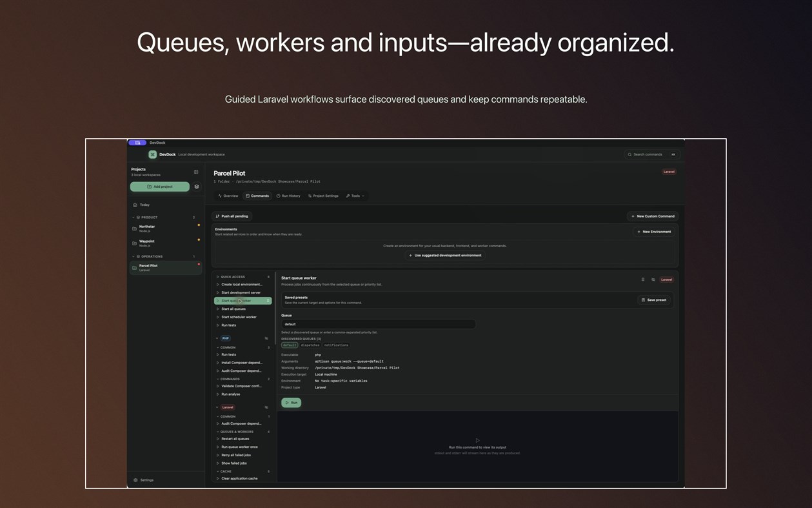Viewport: 812px width, 508px height.
Task: Click the play icon beside Show failed jobs
Action: tap(218, 463)
